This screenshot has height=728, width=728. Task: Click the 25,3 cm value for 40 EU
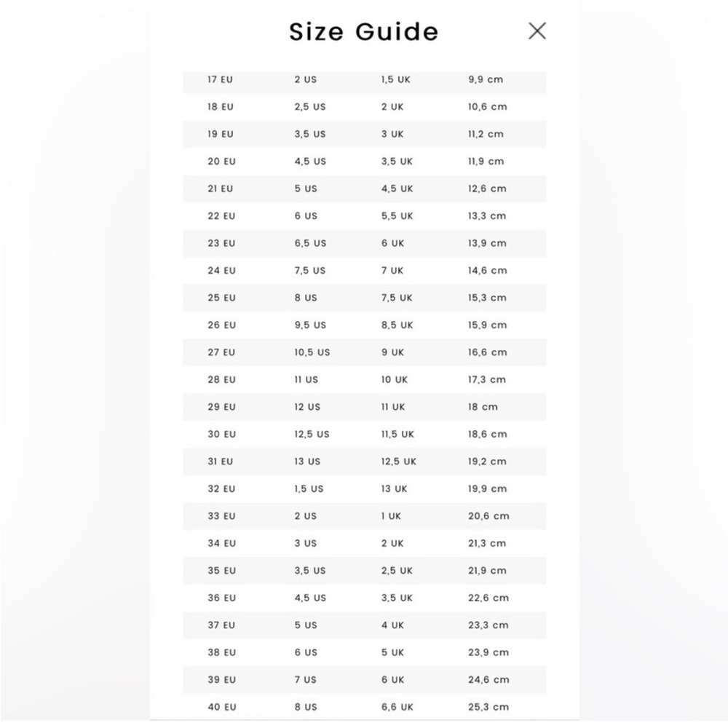[488, 707]
